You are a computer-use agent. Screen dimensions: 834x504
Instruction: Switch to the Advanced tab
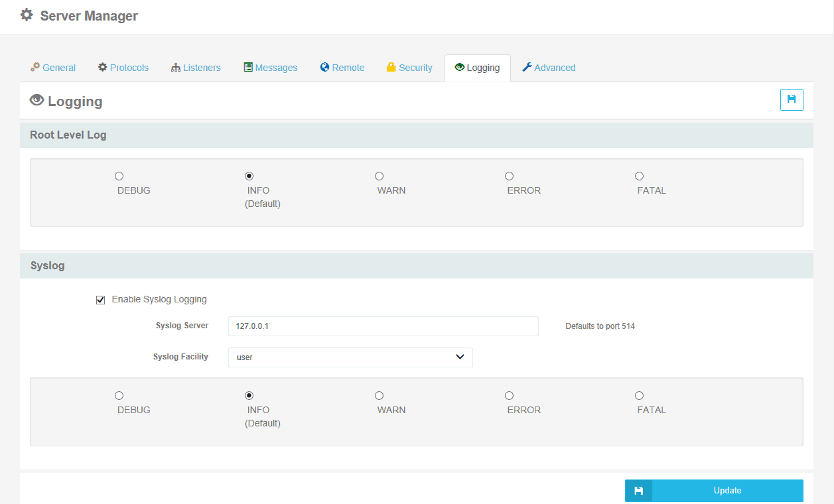click(549, 67)
